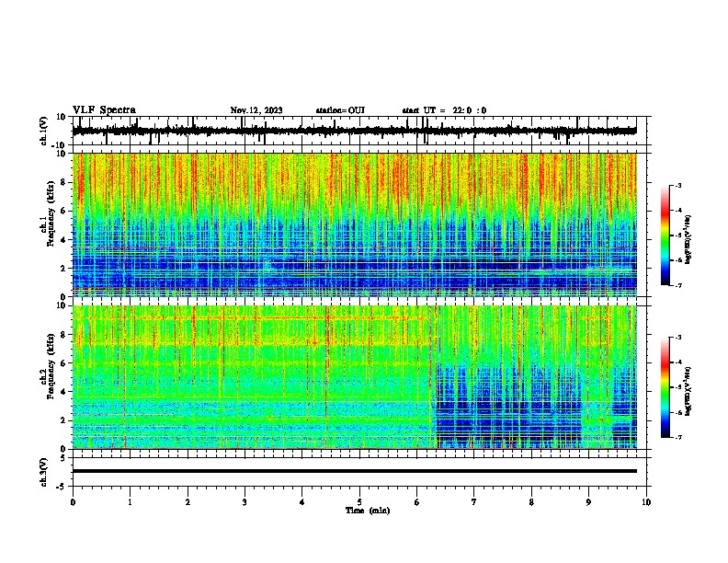Image resolution: width=728 pixels, height=563 pixels.
Task: Click the ch.1 color bar "log(PSD)" unit label
Action: pos(688,239)
